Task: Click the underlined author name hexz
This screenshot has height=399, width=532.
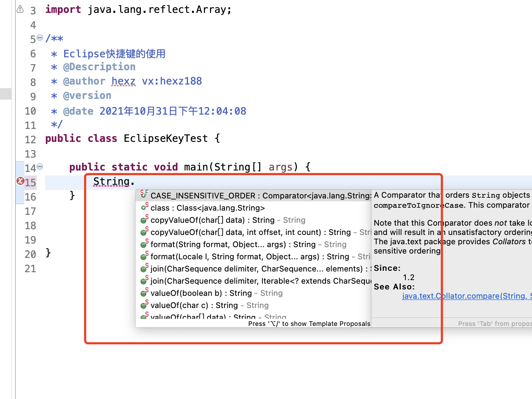Action: pos(123,81)
